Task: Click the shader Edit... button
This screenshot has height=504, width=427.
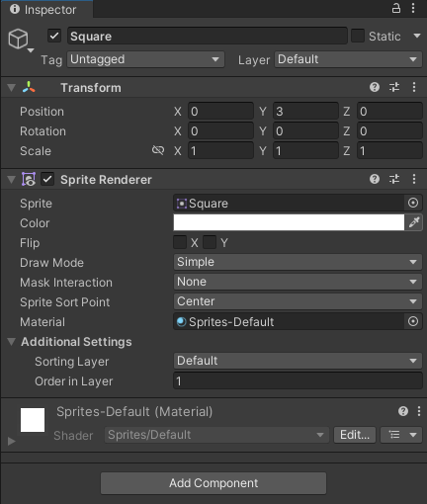Action: 355,435
